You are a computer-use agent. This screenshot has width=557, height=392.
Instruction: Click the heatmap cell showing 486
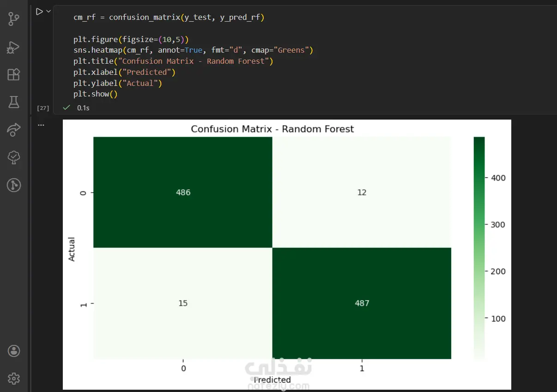pyautogui.click(x=183, y=193)
